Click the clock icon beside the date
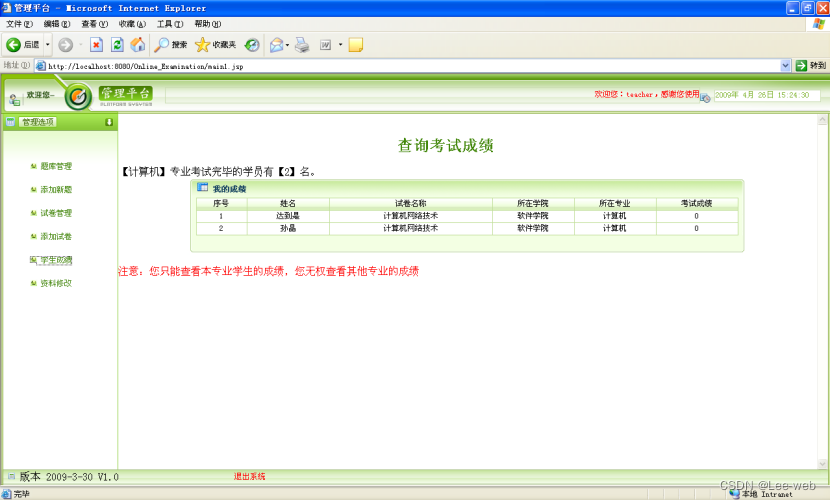This screenshot has height=500, width=831. coord(705,98)
